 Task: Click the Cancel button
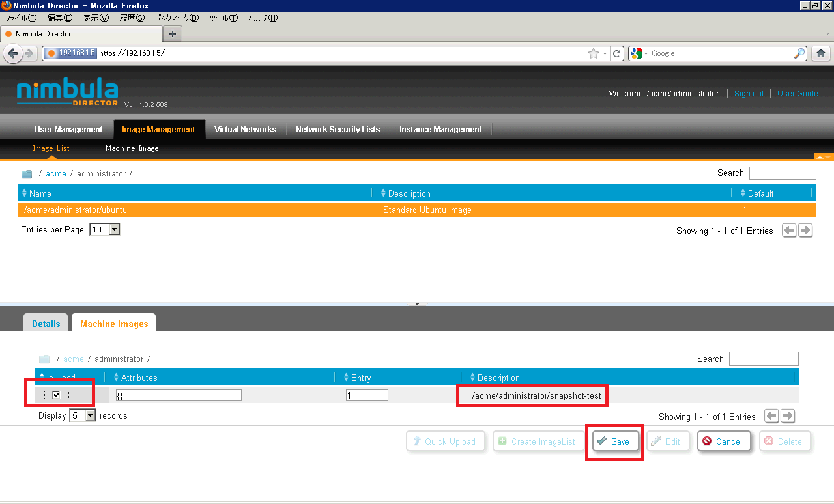[724, 441]
